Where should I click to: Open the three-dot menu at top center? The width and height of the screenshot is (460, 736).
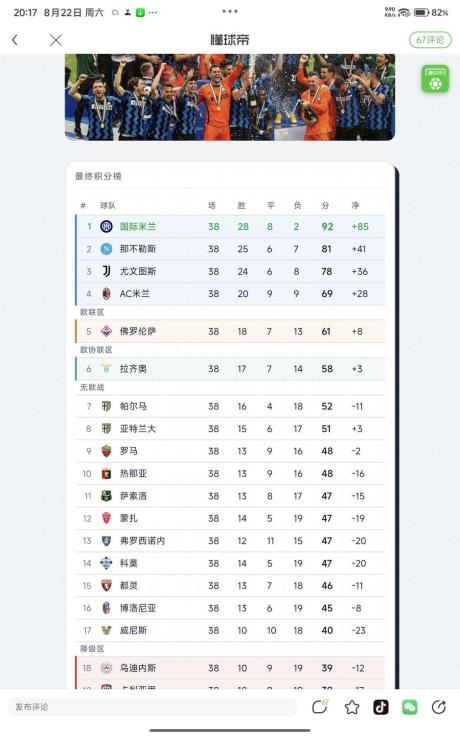pos(230,11)
